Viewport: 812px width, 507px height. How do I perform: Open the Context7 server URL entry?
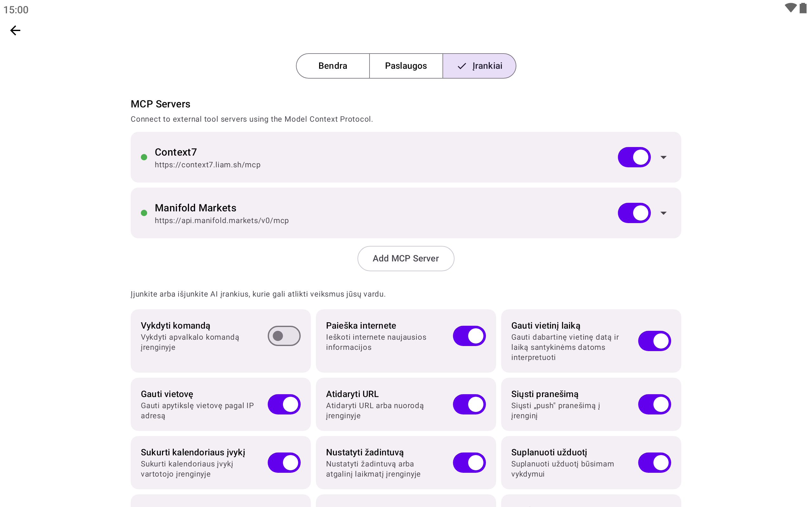(x=207, y=165)
